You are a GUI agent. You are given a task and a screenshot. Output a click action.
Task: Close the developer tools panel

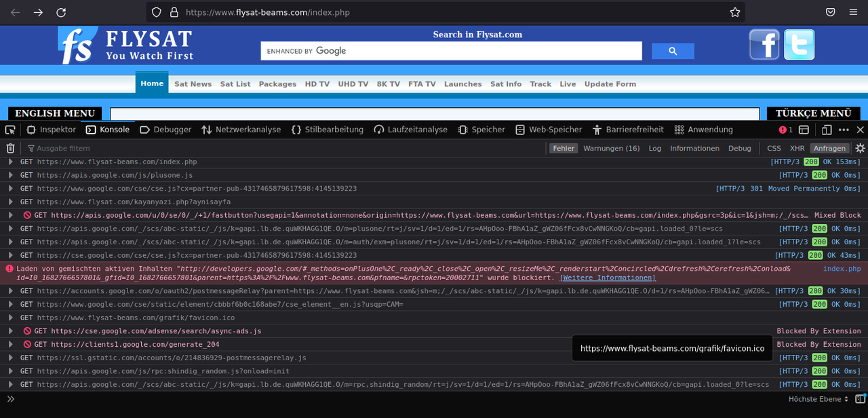(x=860, y=130)
